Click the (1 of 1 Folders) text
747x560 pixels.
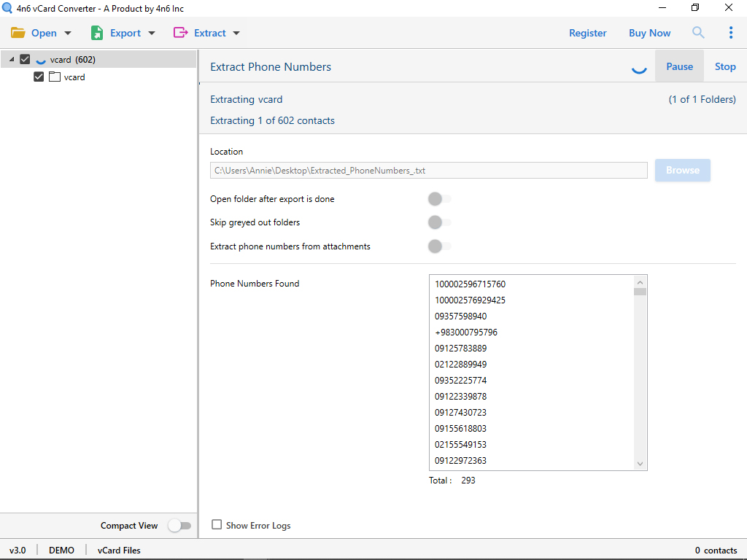pyautogui.click(x=703, y=99)
